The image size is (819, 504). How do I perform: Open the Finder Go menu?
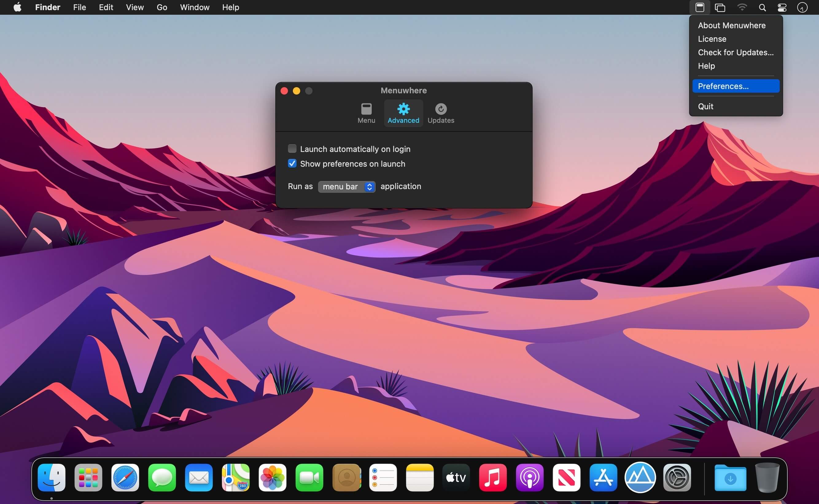[162, 7]
